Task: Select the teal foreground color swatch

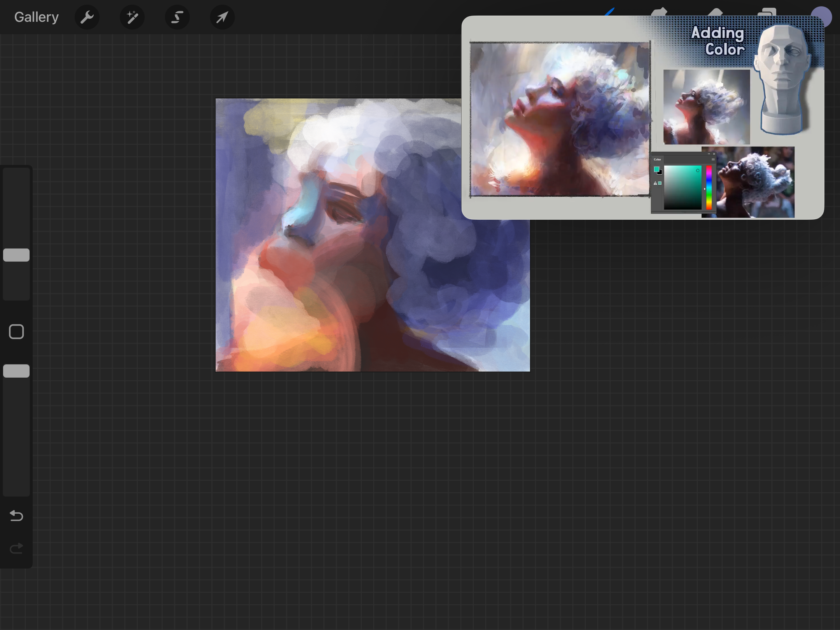Action: coord(656,169)
